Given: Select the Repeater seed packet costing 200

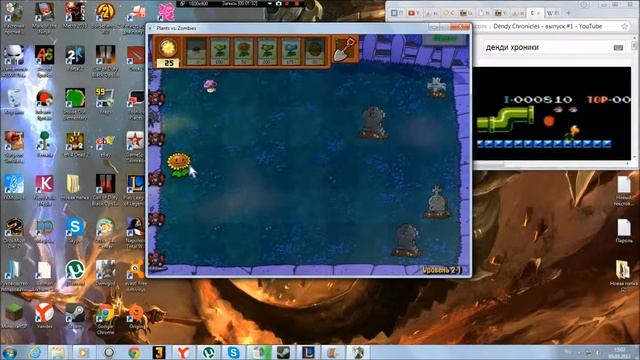Looking at the screenshot, I should click(x=267, y=51).
